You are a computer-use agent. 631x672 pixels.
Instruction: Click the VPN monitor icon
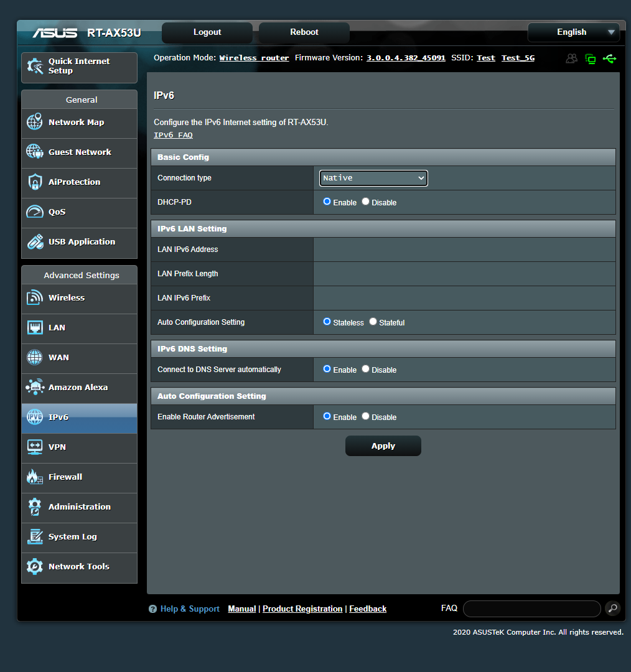35,447
